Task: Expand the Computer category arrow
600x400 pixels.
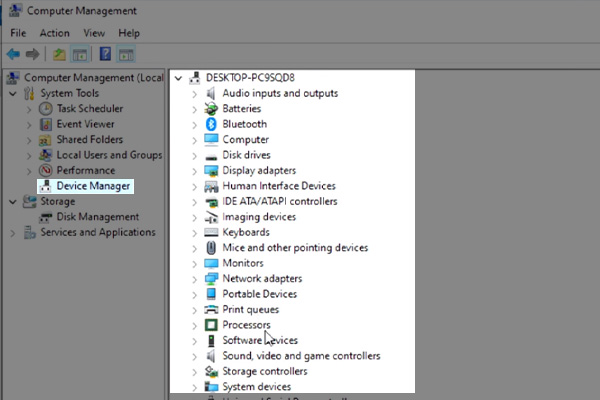Action: 194,140
